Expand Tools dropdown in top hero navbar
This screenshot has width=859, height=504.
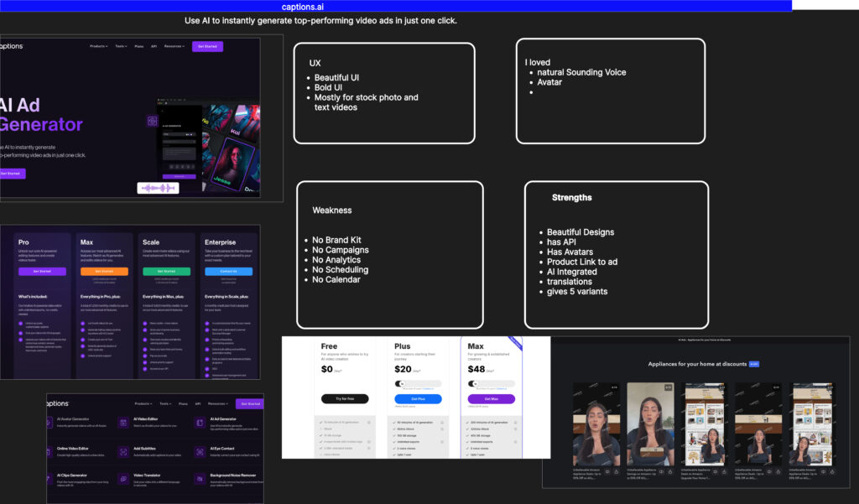point(121,46)
